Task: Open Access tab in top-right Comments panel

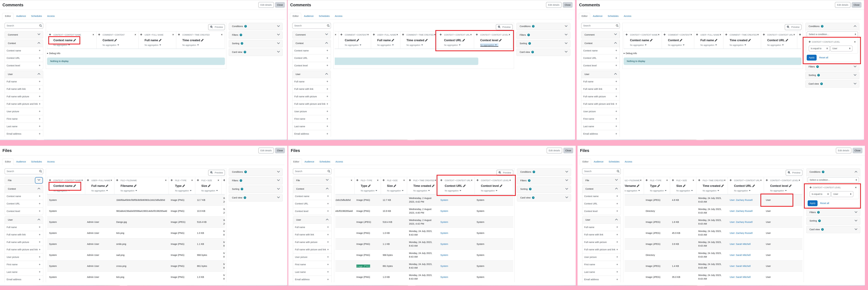Action: 627,16
